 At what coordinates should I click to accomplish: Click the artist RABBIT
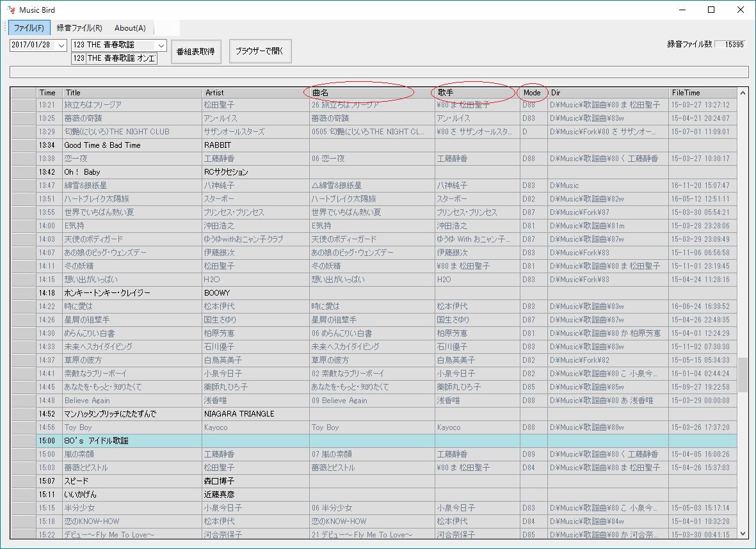[x=218, y=145]
